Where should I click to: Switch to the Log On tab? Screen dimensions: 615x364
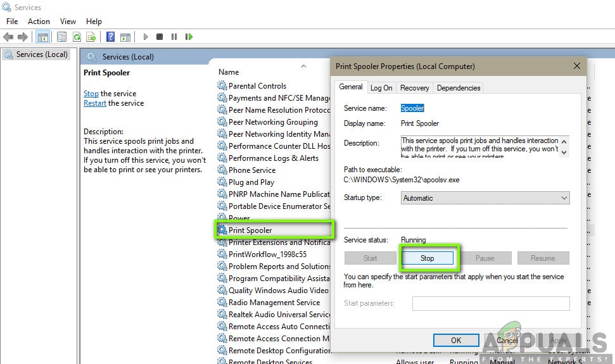pos(381,88)
